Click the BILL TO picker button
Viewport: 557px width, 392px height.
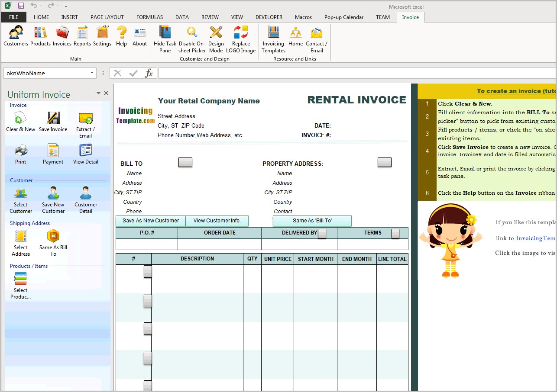pyautogui.click(x=185, y=162)
